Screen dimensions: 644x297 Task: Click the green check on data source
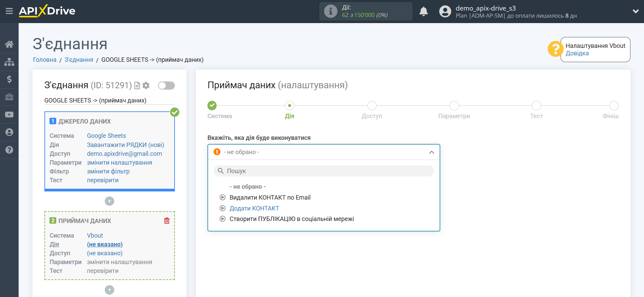[x=175, y=112]
